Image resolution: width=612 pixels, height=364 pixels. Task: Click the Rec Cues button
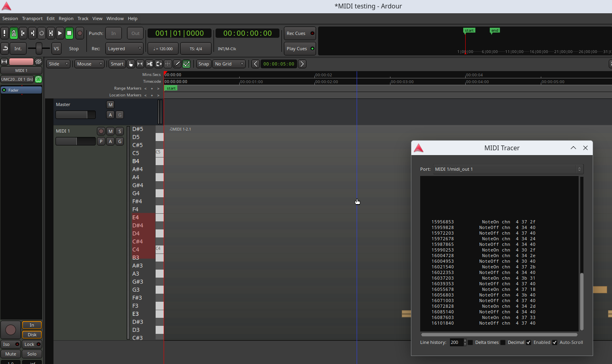(x=300, y=33)
